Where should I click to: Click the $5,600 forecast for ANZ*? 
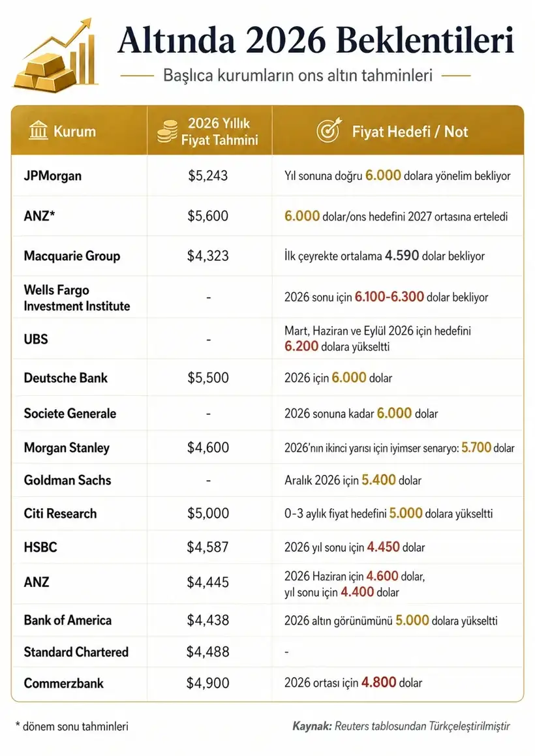click(208, 215)
